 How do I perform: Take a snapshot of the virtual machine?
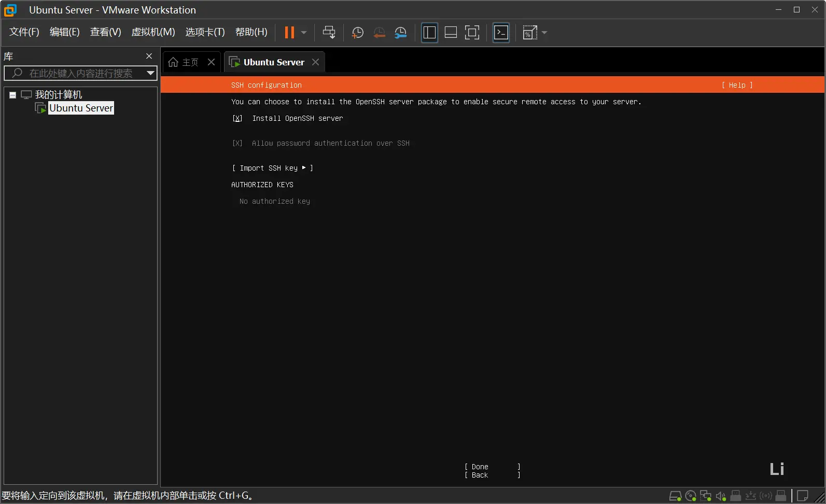click(357, 33)
